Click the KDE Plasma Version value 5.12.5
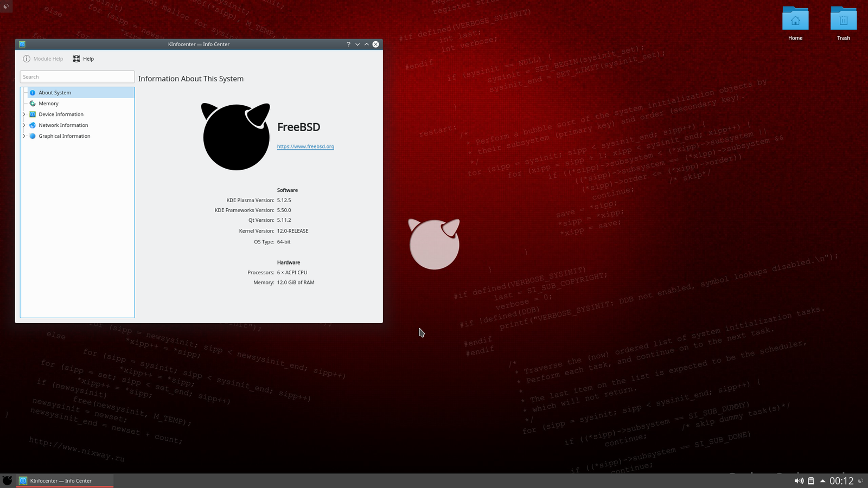868x488 pixels. coord(284,200)
